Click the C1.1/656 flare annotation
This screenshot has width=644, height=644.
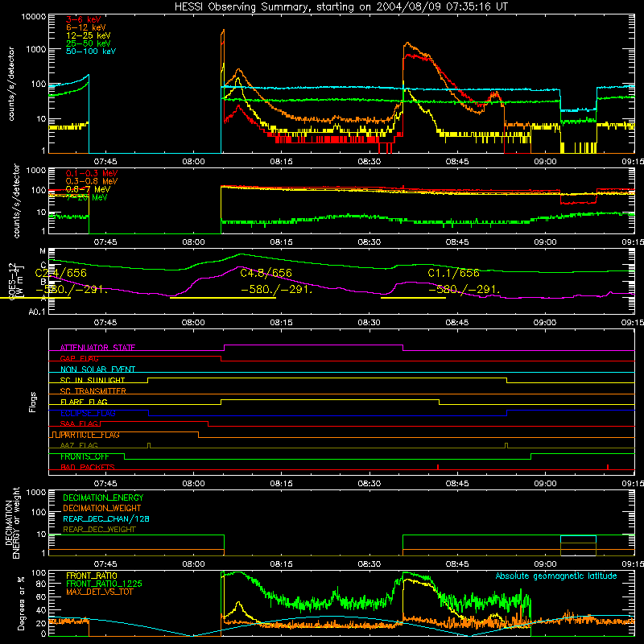point(453,273)
